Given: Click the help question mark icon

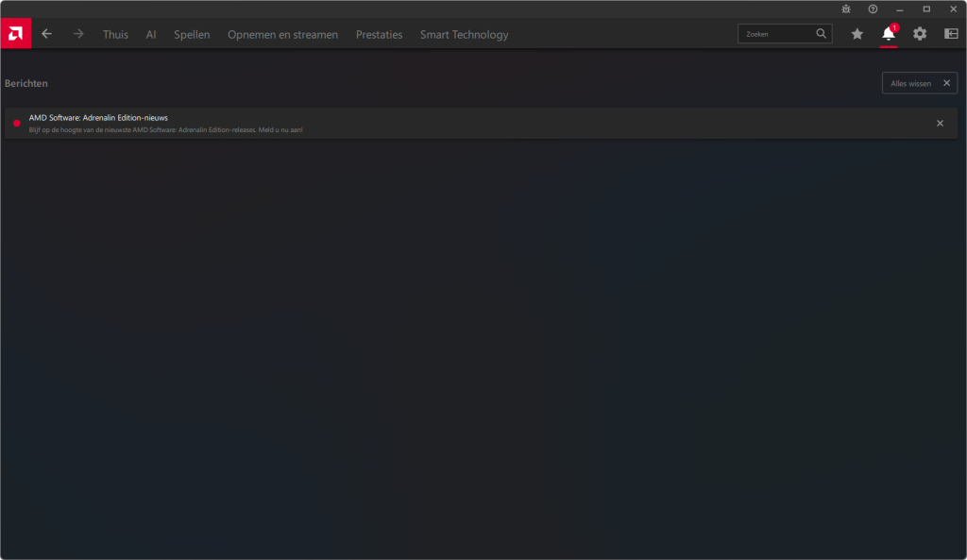Looking at the screenshot, I should [873, 8].
